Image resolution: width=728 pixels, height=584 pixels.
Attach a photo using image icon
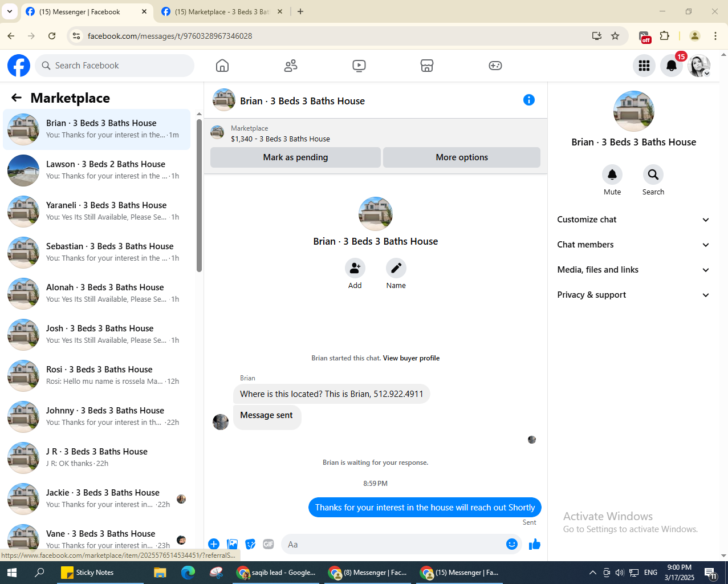232,544
